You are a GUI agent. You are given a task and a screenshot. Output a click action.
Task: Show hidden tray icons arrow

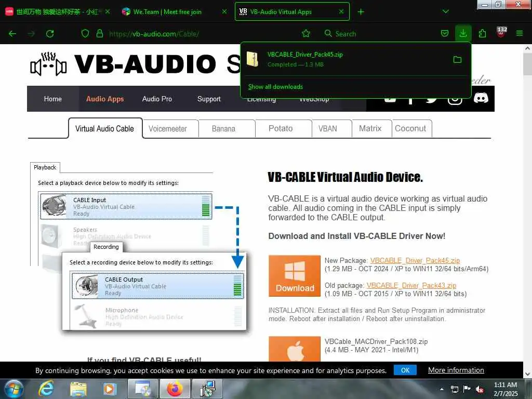[442, 389]
